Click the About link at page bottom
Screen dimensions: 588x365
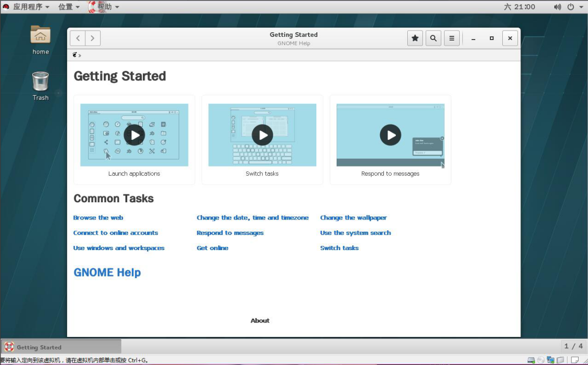coord(260,321)
